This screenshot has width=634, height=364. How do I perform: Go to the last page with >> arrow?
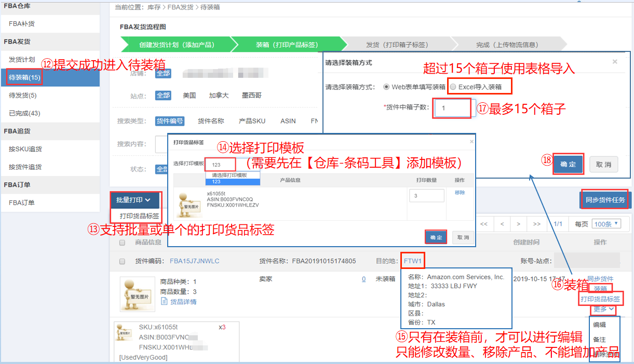tap(536, 224)
